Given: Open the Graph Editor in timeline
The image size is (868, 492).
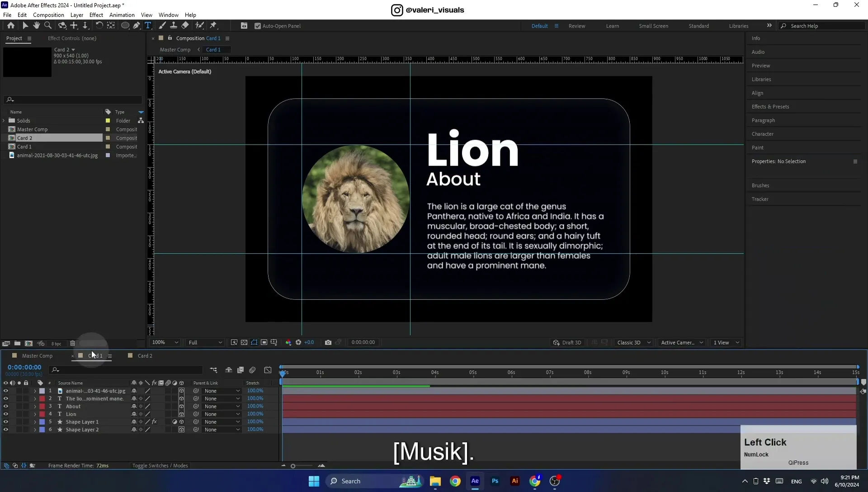Looking at the screenshot, I should pos(268,370).
